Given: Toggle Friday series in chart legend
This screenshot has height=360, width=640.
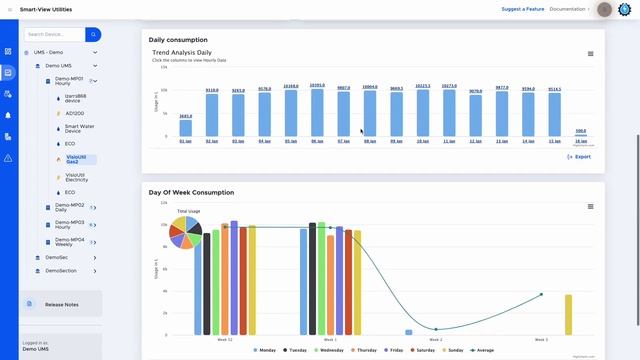Looking at the screenshot, I should [x=393, y=350].
